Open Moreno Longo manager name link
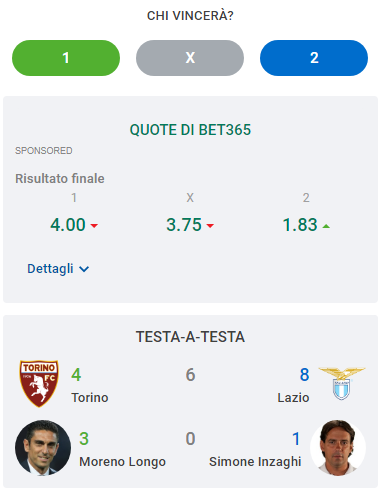384x489 pixels. (x=122, y=462)
